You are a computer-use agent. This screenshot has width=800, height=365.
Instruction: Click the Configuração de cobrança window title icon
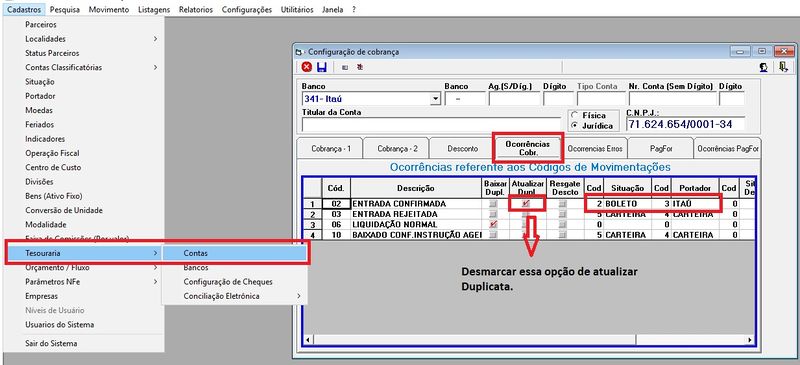(x=299, y=52)
